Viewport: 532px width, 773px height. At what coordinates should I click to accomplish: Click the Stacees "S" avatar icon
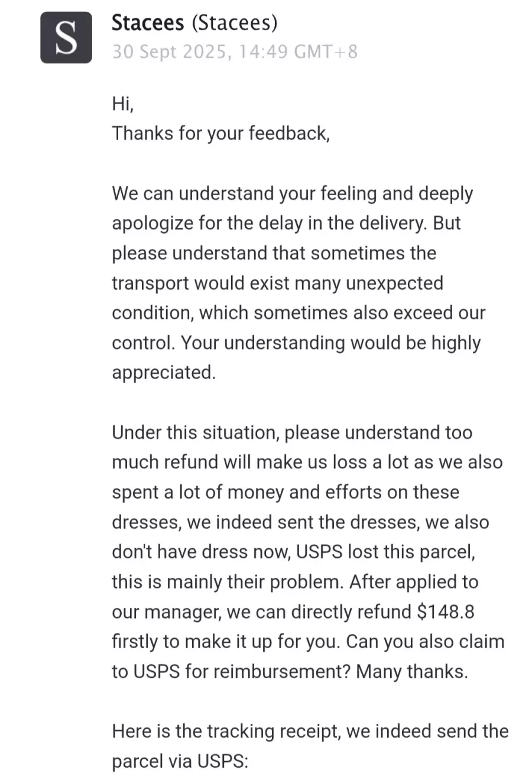(66, 37)
